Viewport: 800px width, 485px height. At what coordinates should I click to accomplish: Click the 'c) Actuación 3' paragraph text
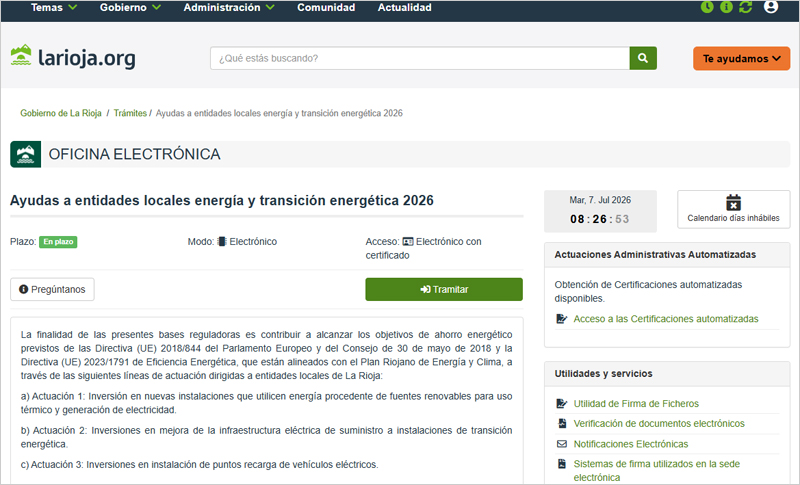point(199,465)
